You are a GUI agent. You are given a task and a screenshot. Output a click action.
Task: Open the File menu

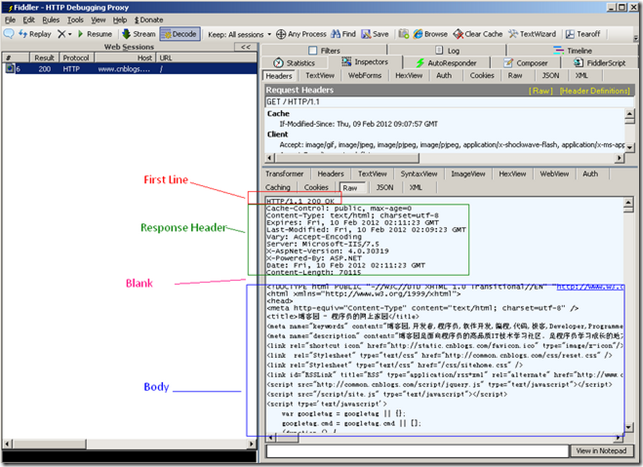point(10,20)
